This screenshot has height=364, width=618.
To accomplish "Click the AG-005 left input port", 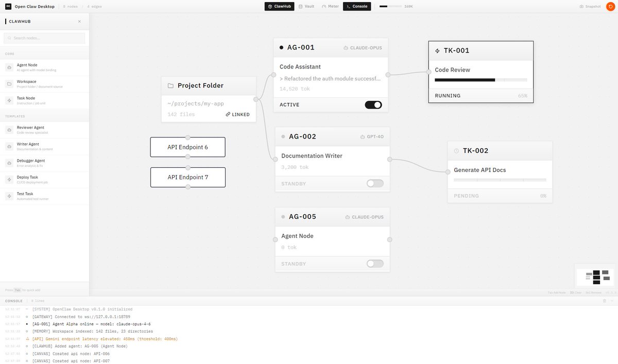I will point(275,239).
